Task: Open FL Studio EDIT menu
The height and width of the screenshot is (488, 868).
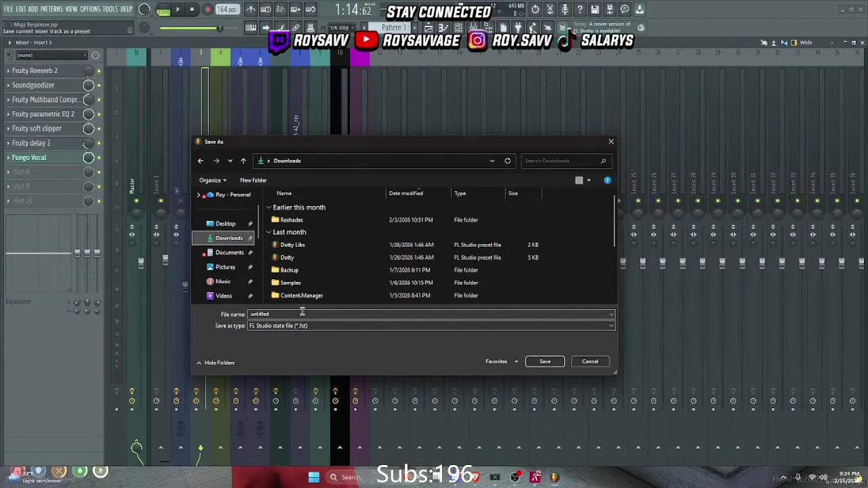Action: coord(21,9)
